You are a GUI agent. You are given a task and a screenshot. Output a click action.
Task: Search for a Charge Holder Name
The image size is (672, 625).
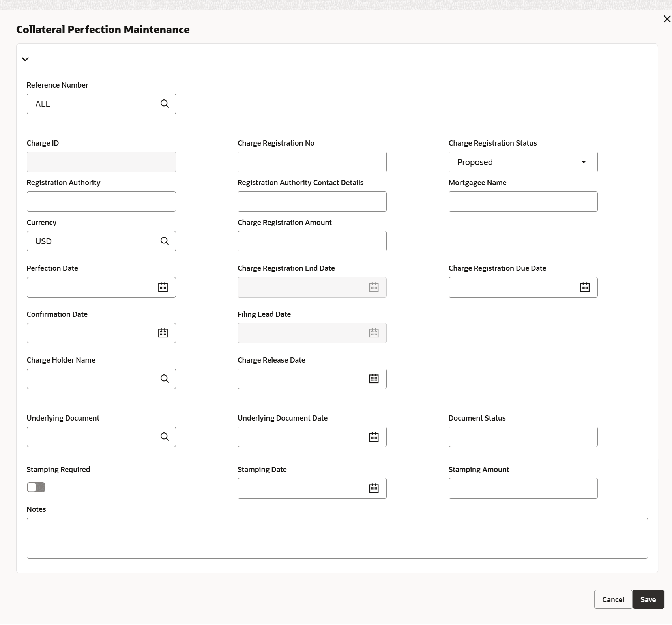(165, 379)
